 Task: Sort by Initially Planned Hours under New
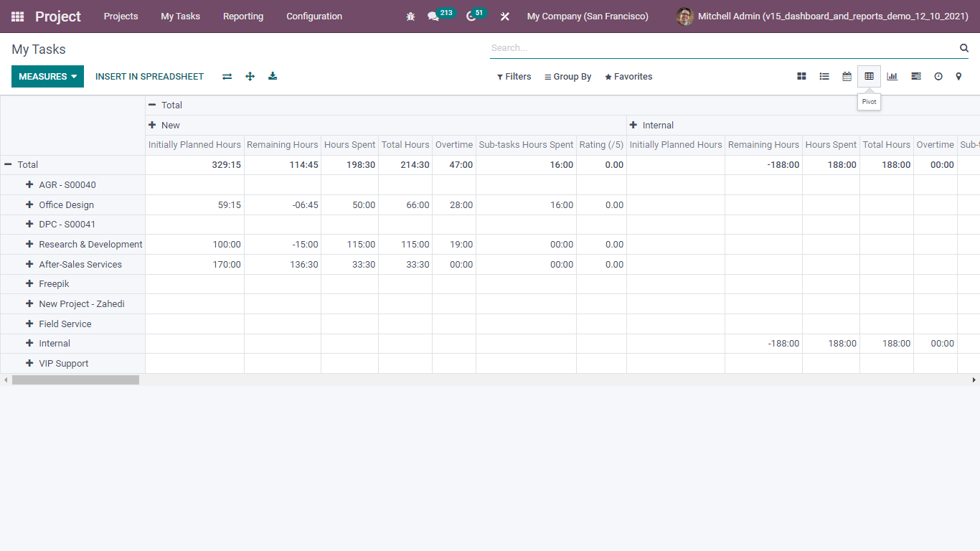(194, 145)
